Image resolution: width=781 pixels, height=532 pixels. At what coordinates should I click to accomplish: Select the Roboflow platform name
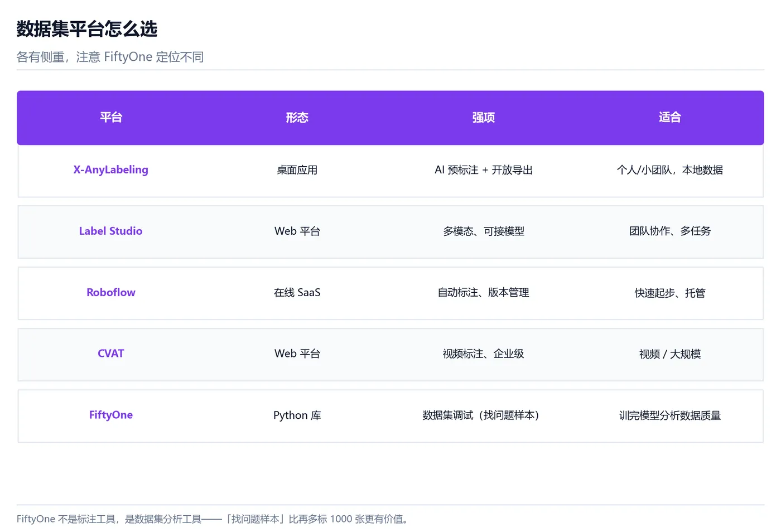111,292
